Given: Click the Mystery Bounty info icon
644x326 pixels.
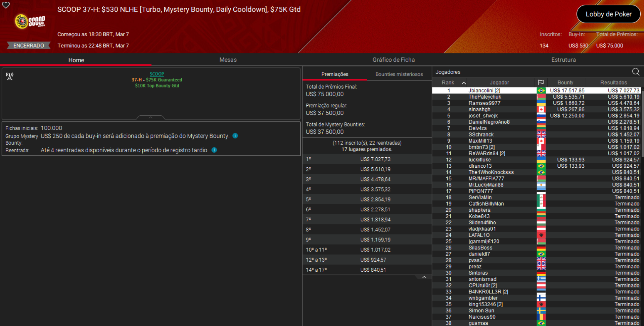Looking at the screenshot, I should (x=235, y=136).
